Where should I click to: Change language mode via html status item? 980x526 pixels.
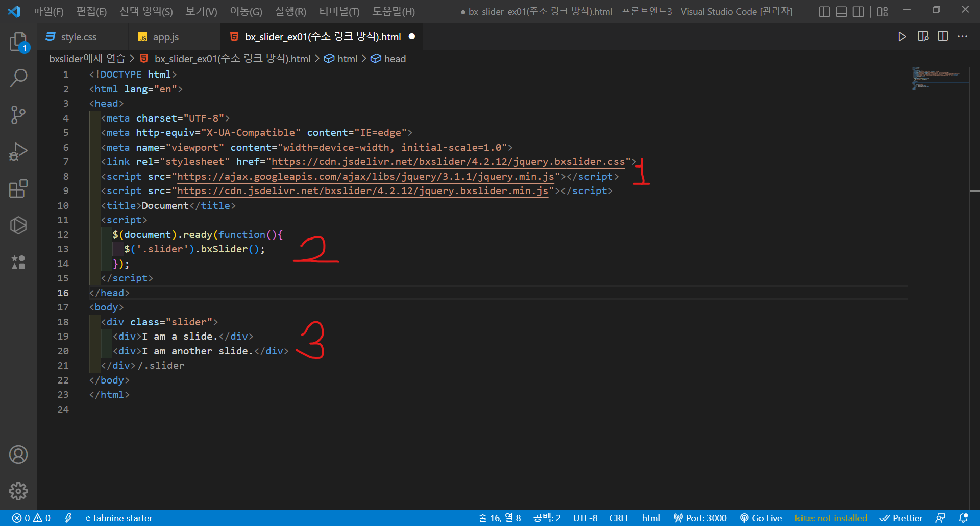click(651, 518)
